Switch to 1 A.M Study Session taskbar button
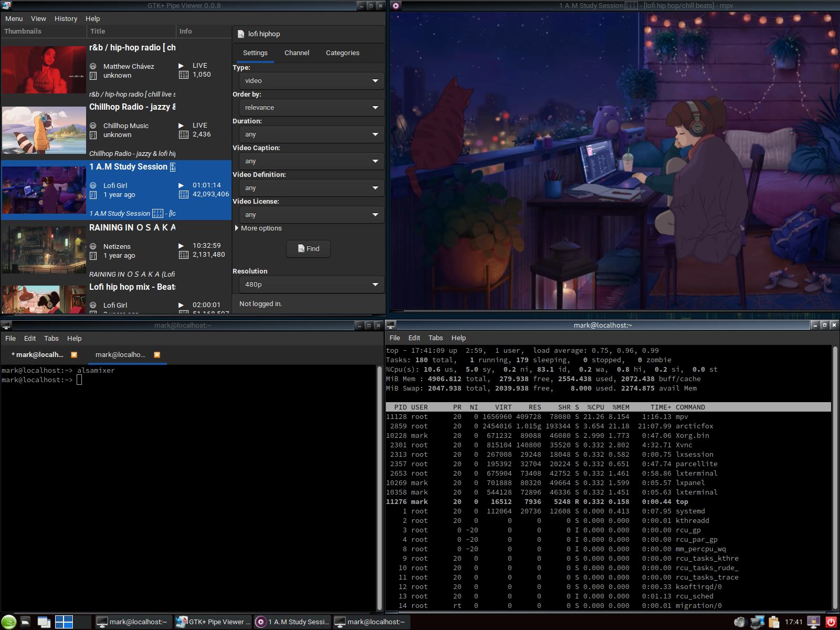Viewport: 840px width, 630px height. point(293,622)
